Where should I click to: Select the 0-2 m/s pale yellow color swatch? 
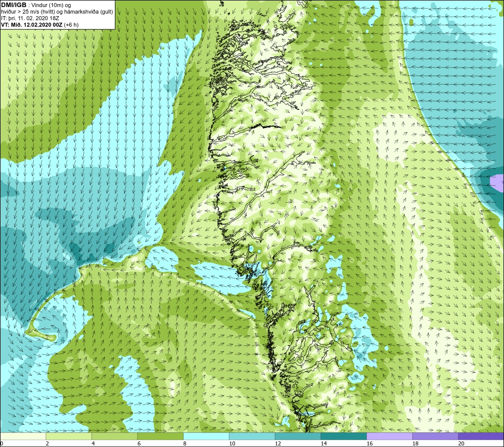[x=23, y=436]
